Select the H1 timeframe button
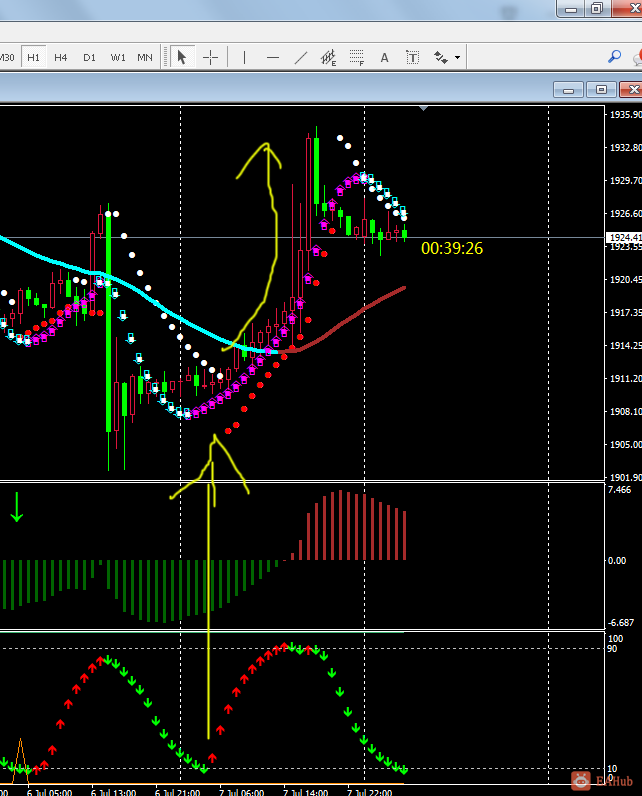 coord(33,57)
